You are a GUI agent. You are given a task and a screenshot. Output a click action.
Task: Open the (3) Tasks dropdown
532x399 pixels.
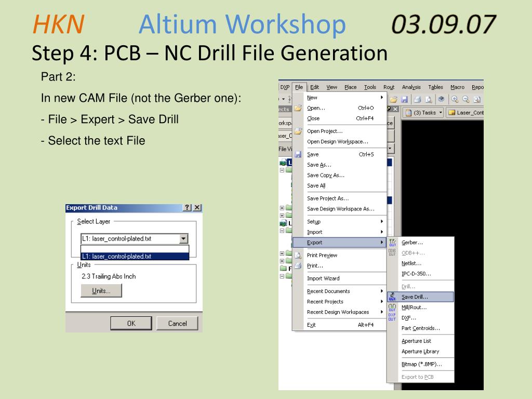pos(441,113)
